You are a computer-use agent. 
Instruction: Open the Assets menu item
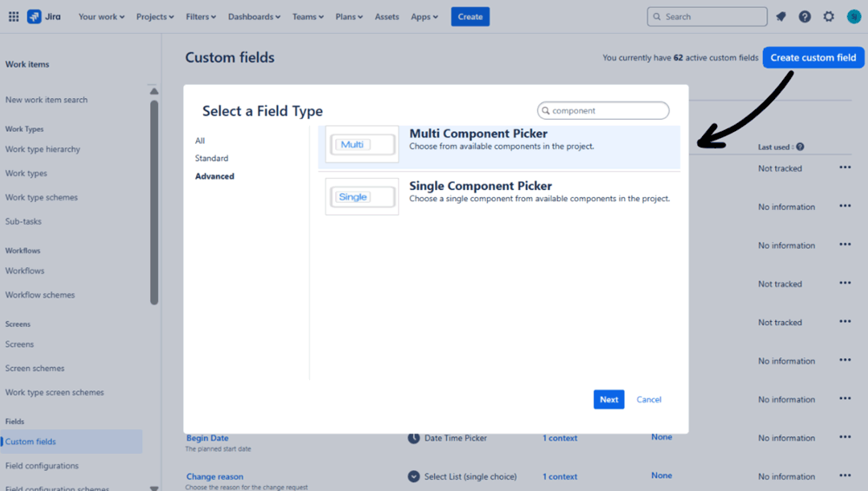[387, 16]
